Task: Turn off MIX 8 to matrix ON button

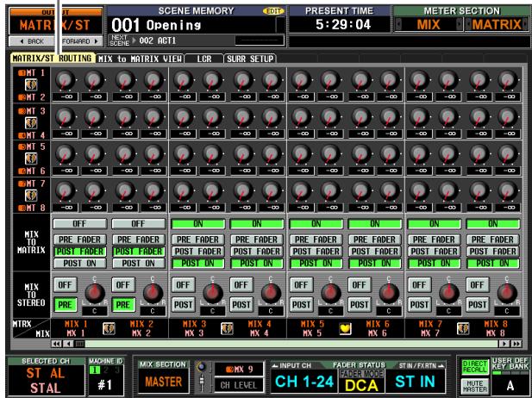Action: coord(493,224)
